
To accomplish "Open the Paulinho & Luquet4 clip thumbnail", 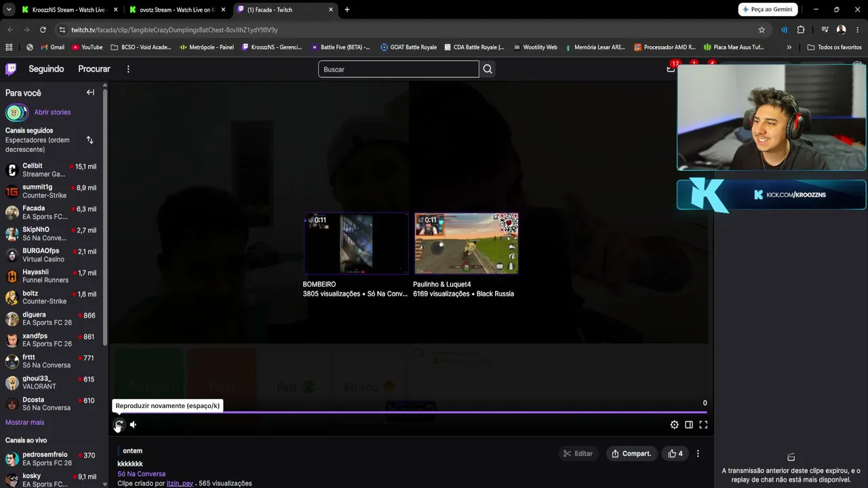I will [467, 244].
